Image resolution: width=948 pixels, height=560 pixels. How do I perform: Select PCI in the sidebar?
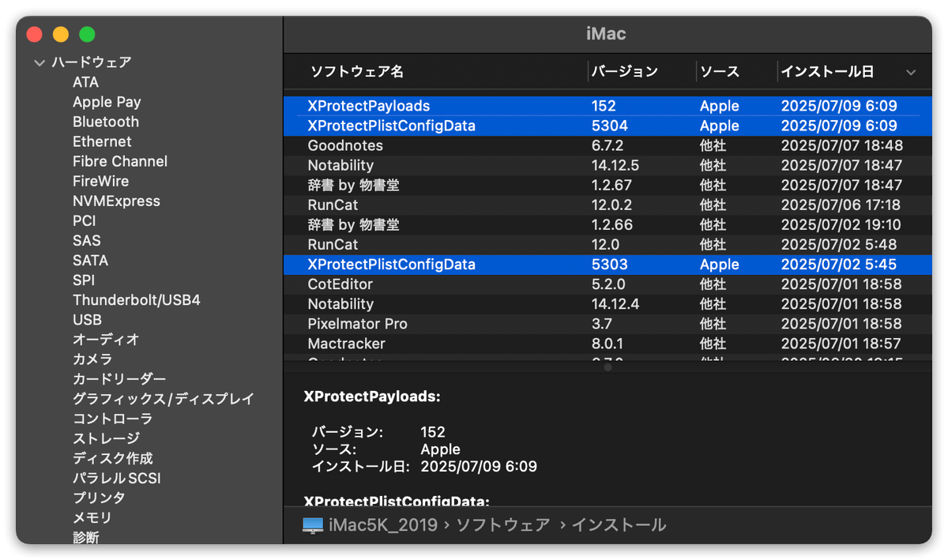point(85,220)
